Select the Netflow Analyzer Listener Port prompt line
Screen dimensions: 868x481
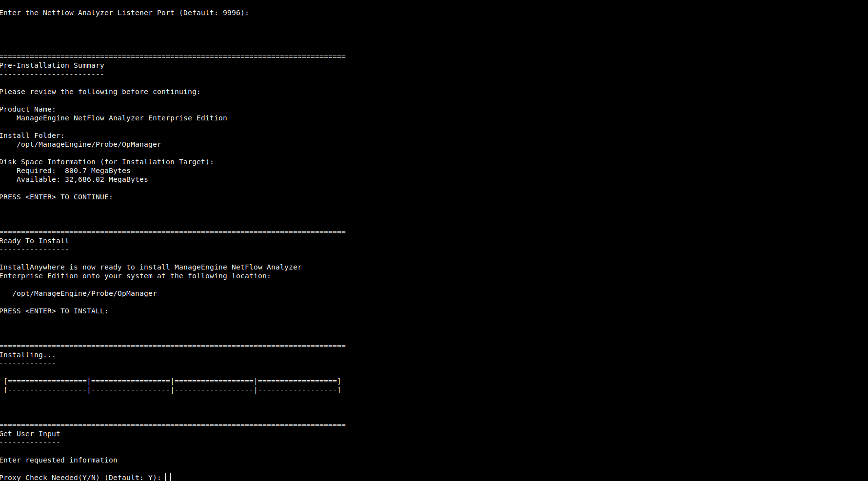click(x=124, y=13)
